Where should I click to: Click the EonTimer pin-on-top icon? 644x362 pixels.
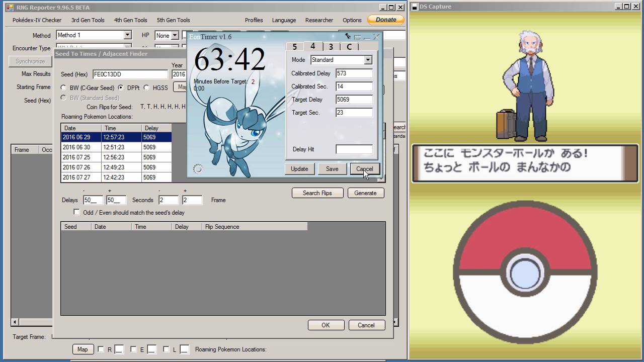(x=348, y=36)
